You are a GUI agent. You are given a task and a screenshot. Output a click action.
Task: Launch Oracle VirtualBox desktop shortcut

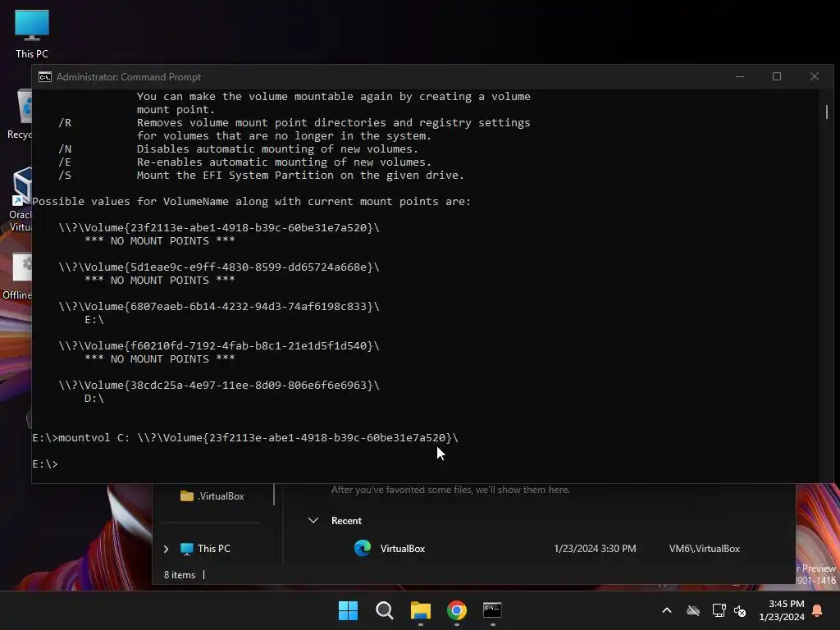coord(21,199)
